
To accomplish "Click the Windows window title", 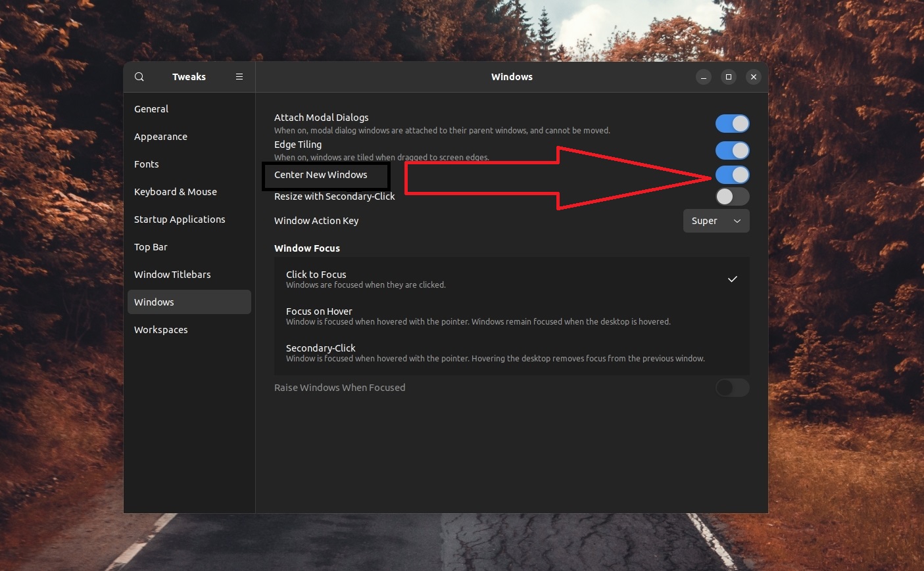I will point(512,77).
